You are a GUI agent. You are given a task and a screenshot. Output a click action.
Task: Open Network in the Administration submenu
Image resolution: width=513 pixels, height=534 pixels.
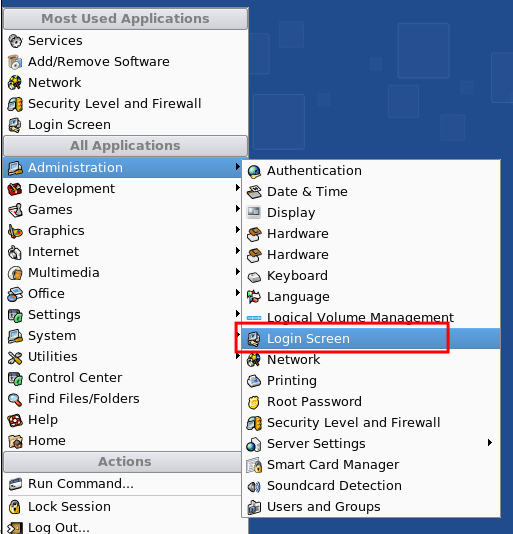tap(371, 360)
